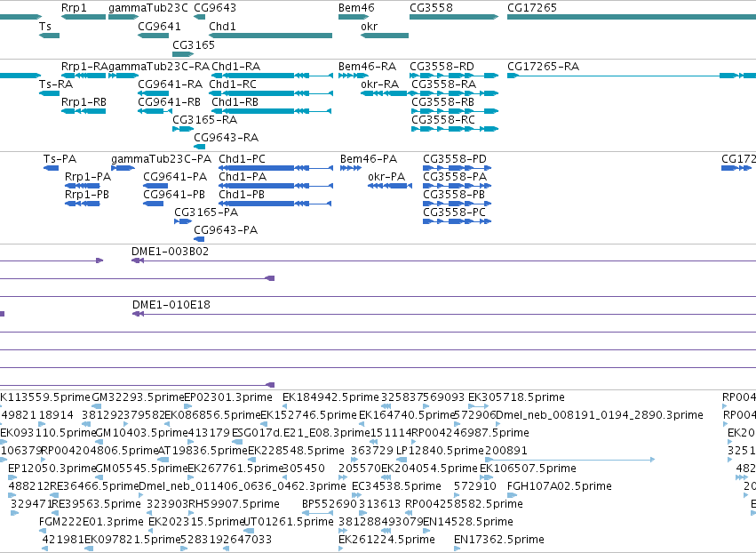Click the CG9643 gene label
Screen dimensions: 756x553
tap(215, 8)
